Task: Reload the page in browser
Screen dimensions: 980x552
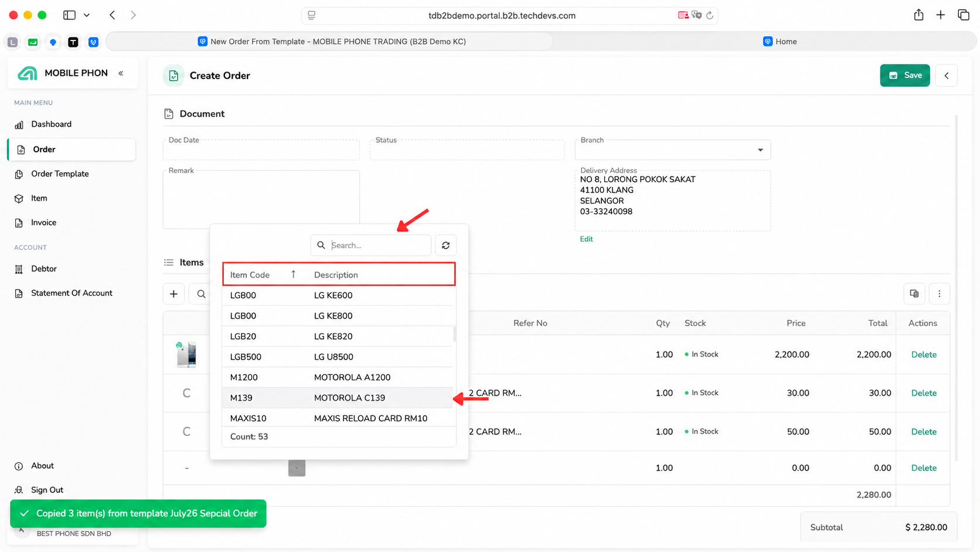Action: click(x=710, y=16)
